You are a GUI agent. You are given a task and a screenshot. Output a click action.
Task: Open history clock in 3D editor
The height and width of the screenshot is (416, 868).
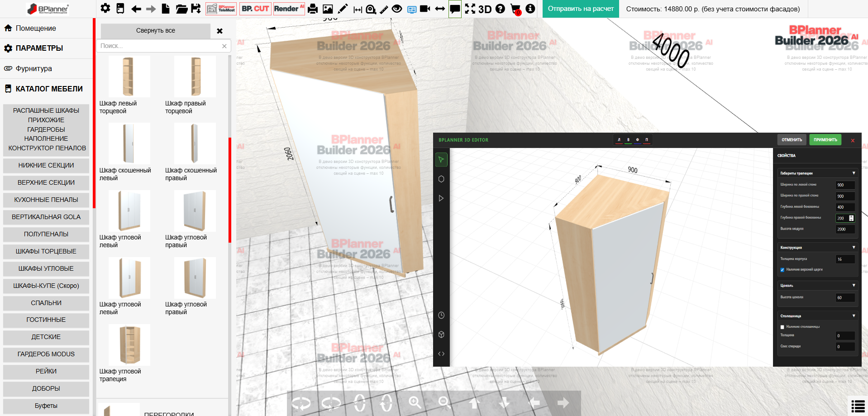pos(441,315)
